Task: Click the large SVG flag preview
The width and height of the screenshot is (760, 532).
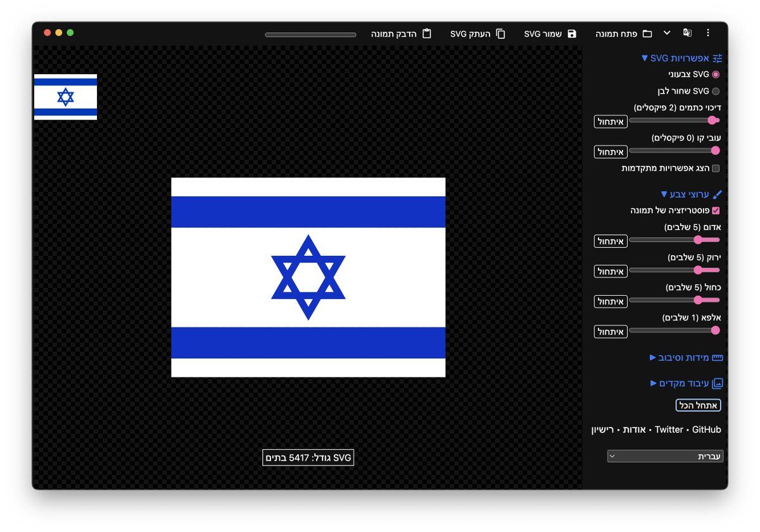Action: pyautogui.click(x=308, y=277)
